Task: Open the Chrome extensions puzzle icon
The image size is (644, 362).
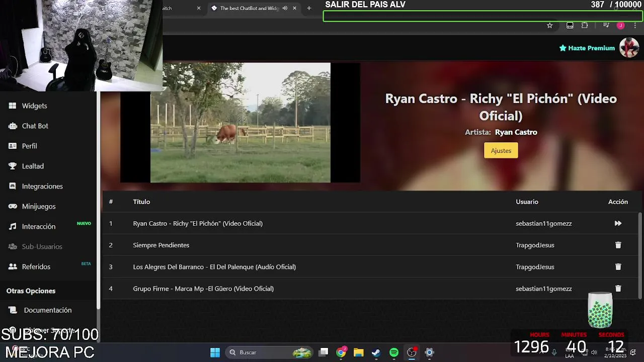Action: click(x=585, y=26)
